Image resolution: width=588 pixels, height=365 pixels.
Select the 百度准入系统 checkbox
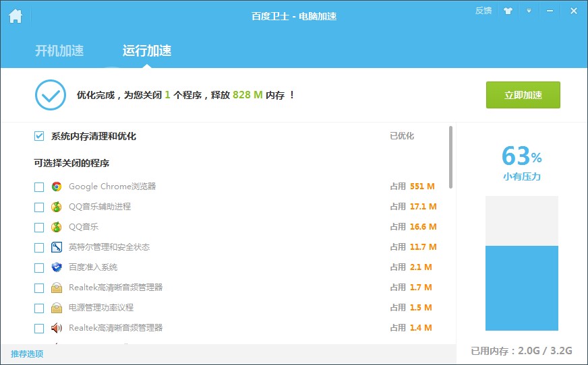point(39,267)
